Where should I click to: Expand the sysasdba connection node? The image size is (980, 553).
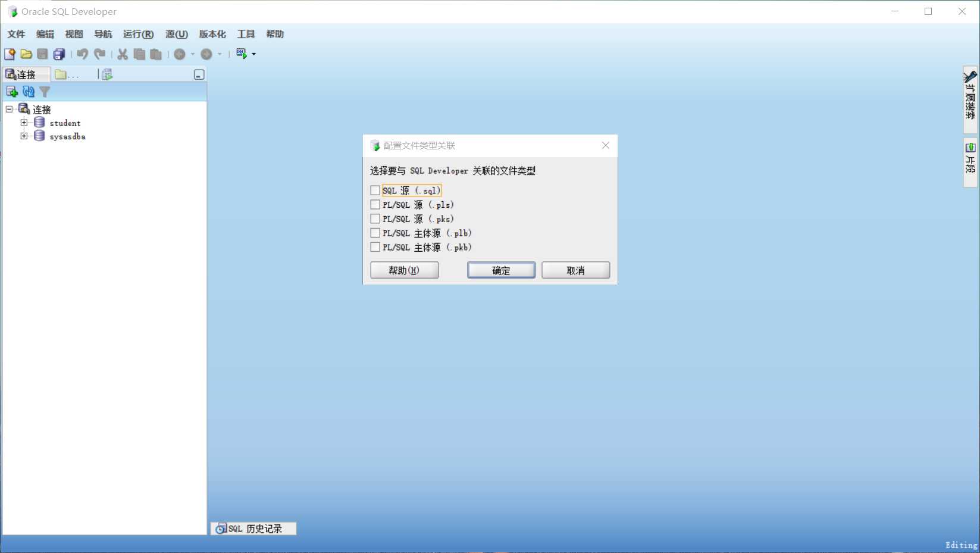[x=24, y=136]
